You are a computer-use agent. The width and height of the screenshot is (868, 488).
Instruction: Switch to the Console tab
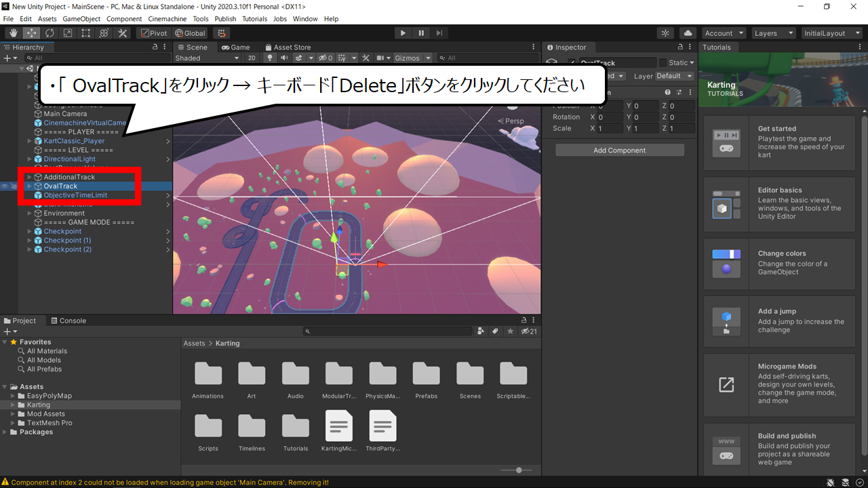(68, 321)
